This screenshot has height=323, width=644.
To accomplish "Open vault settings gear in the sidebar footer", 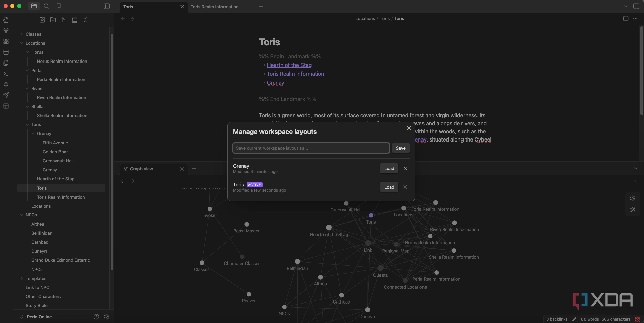I will tap(107, 317).
